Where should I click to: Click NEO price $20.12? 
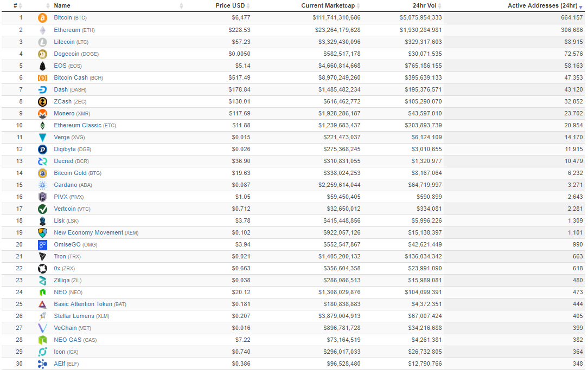tap(241, 292)
